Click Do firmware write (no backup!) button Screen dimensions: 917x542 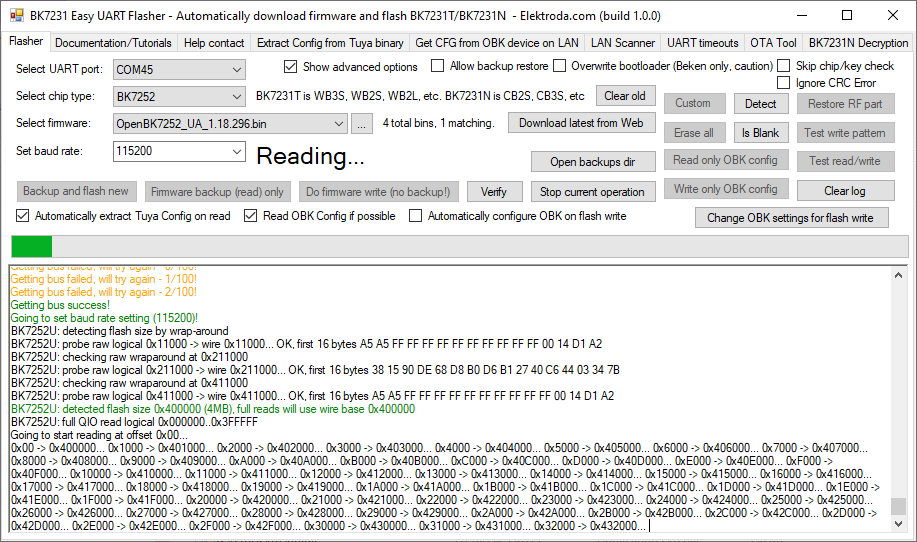(378, 192)
